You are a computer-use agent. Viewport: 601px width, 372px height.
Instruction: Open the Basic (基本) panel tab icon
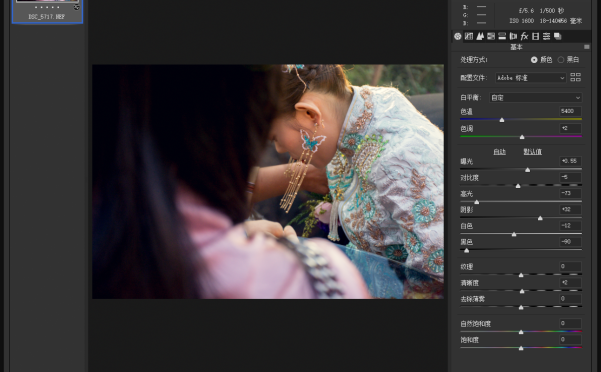[x=458, y=36]
